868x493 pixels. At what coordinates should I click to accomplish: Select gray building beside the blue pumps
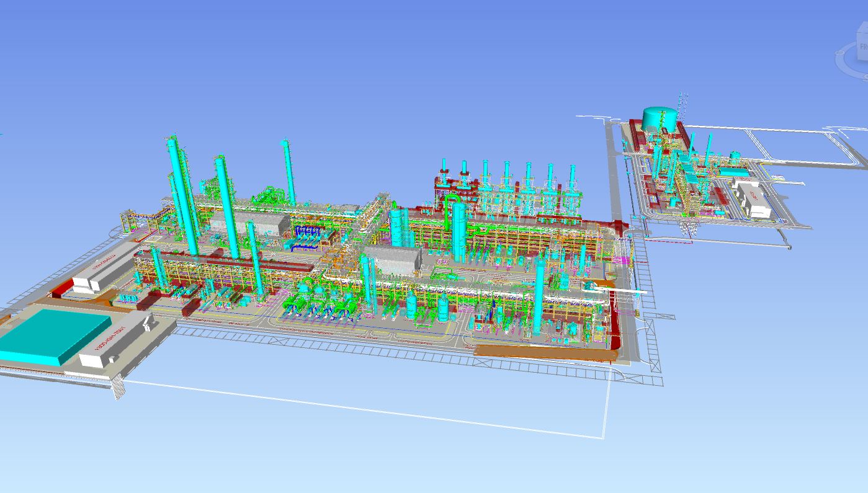click(248, 224)
